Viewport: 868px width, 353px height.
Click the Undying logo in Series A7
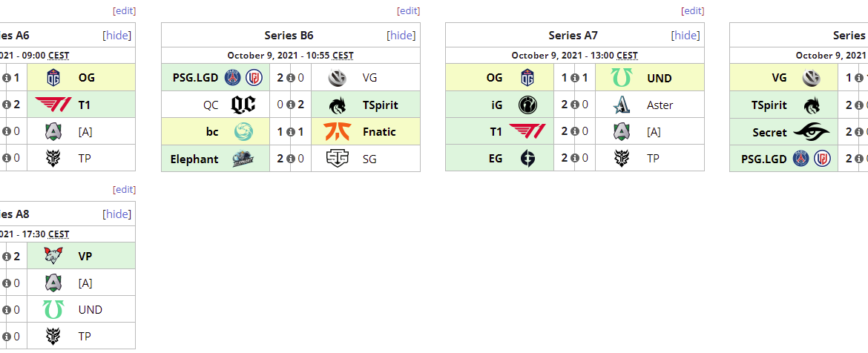(621, 78)
